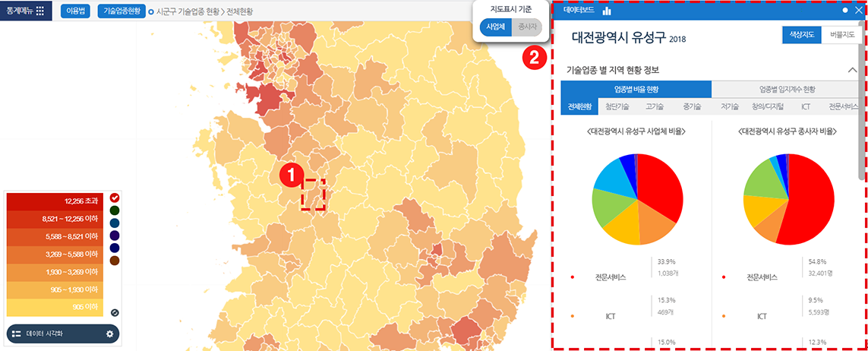This screenshot has width=868, height=351.
Task: Click the 데이터보드 vertical scrollbar
Action: click(860, 103)
